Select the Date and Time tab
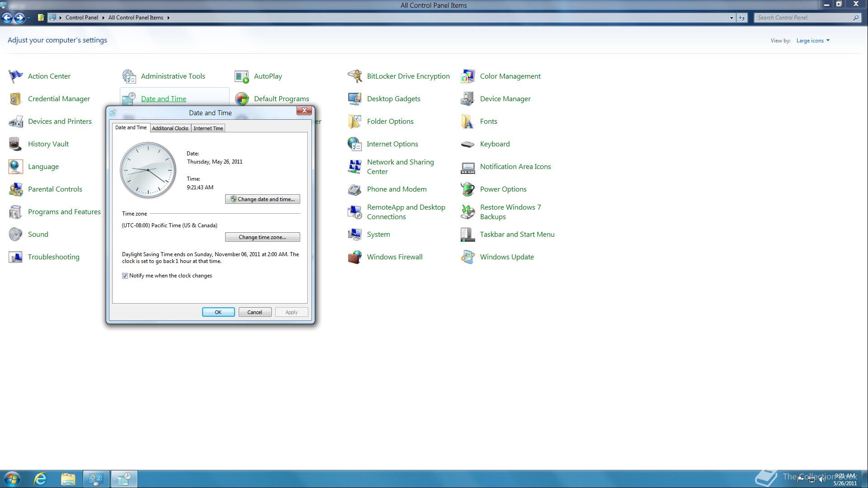Screen dimensions: 868x488 pyautogui.click(x=131, y=127)
